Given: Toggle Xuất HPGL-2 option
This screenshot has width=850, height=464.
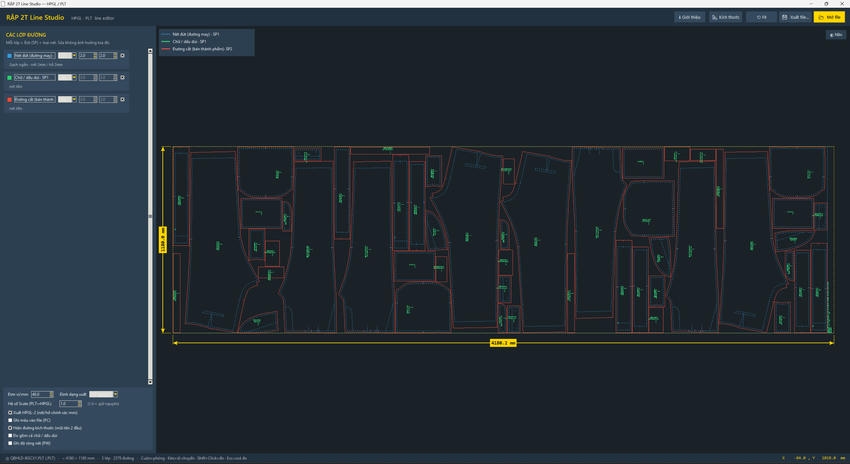Looking at the screenshot, I should (x=10, y=413).
